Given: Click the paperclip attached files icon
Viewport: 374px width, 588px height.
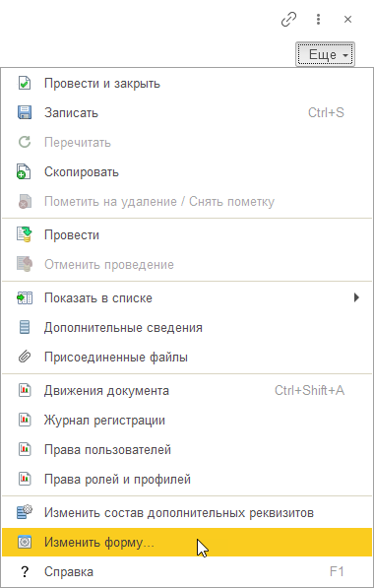Looking at the screenshot, I should (25, 357).
